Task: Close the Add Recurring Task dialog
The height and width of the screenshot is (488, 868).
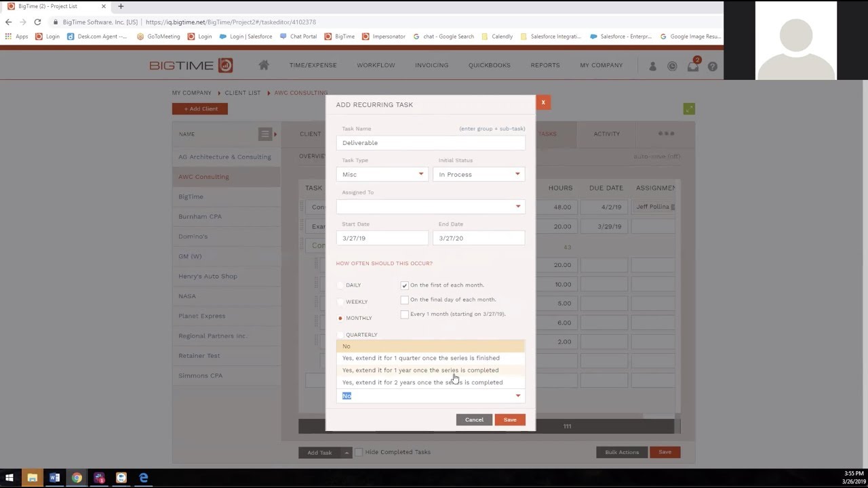Action: coord(543,102)
